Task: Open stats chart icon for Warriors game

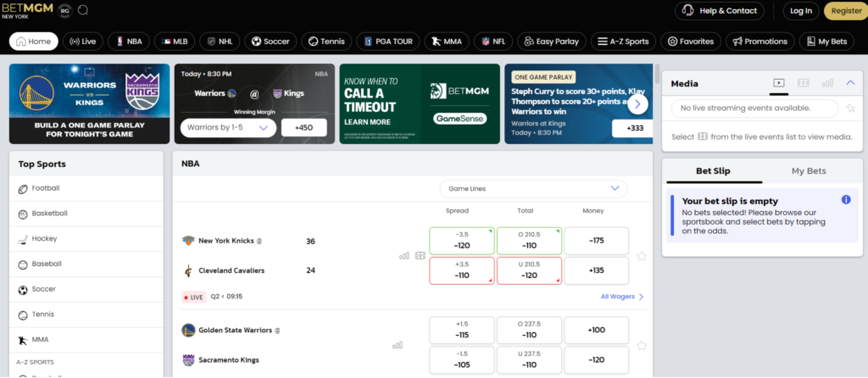Action: (x=398, y=345)
